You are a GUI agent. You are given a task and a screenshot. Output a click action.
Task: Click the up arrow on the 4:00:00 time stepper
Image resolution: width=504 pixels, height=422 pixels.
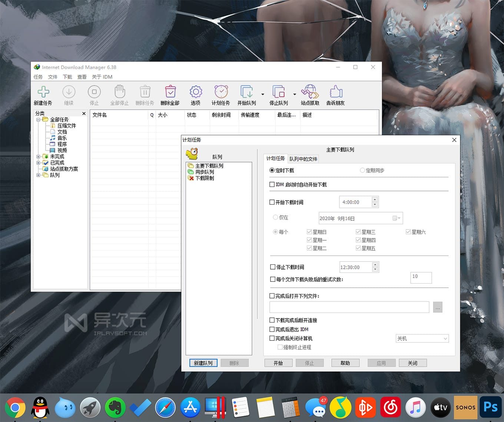375,200
